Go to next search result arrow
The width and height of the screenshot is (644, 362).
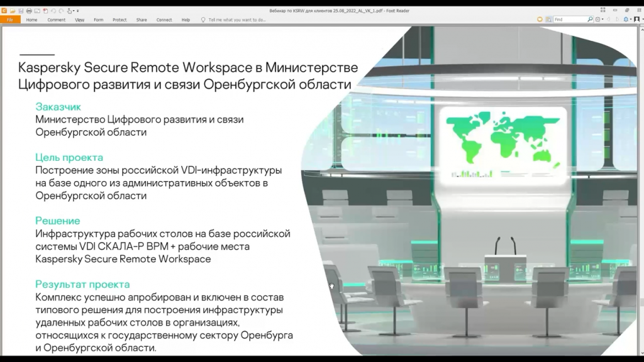pos(618,19)
